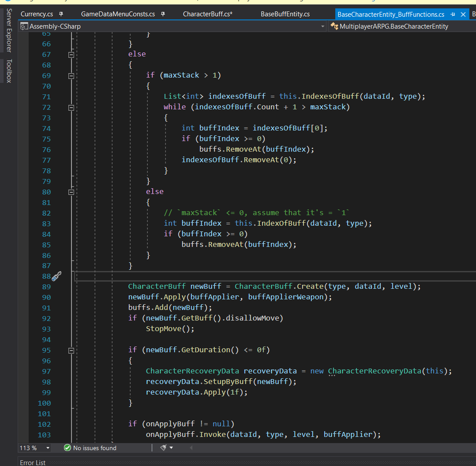Click the IndexesOfBuff method call on line 71
Screen dimensions: 476x466
pos(330,97)
